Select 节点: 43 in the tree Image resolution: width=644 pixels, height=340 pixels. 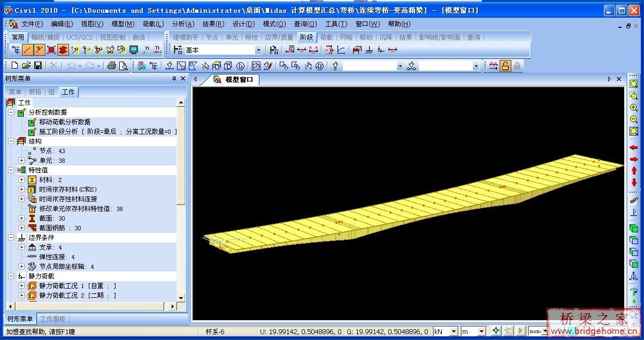[52, 151]
